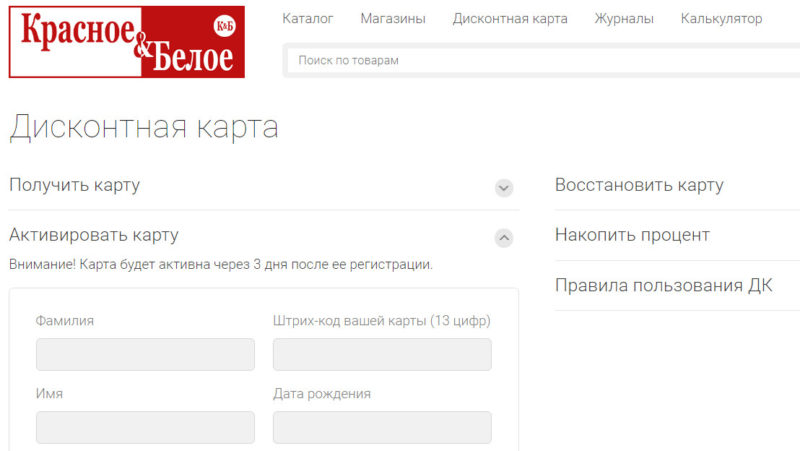Open the Журналы menu item
Screen dimensions: 800x451
(x=624, y=19)
